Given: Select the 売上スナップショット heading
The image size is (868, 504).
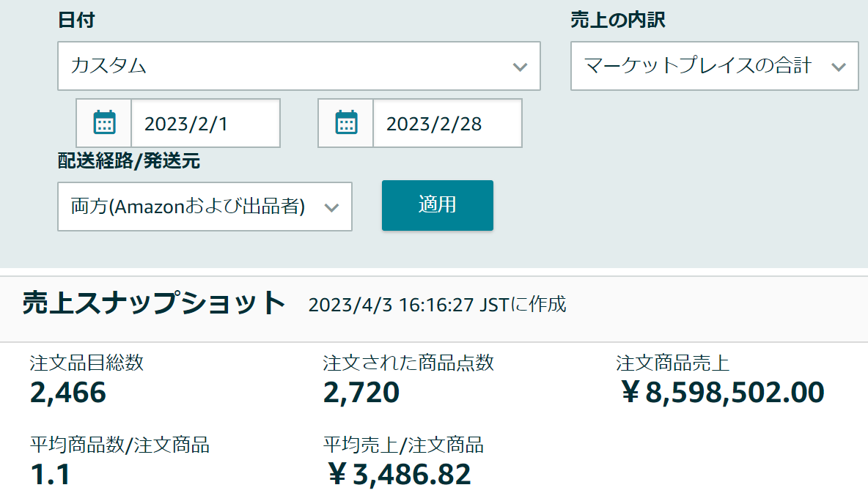Looking at the screenshot, I should coord(154,303).
